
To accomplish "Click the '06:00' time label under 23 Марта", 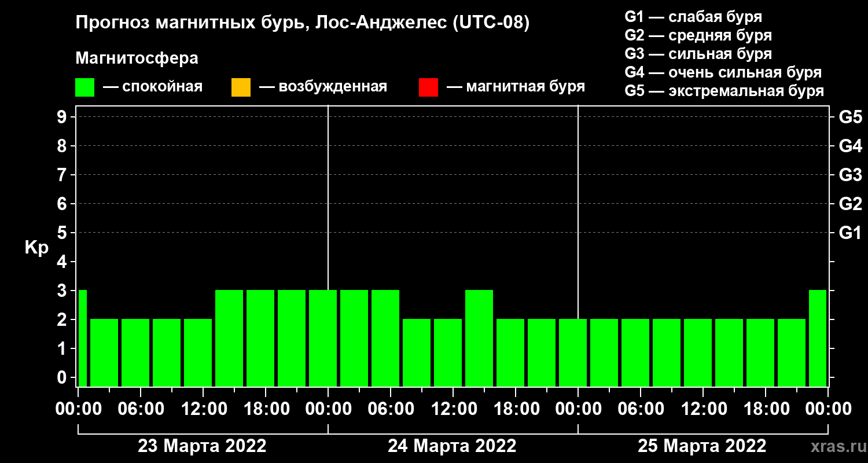I will tap(141, 409).
